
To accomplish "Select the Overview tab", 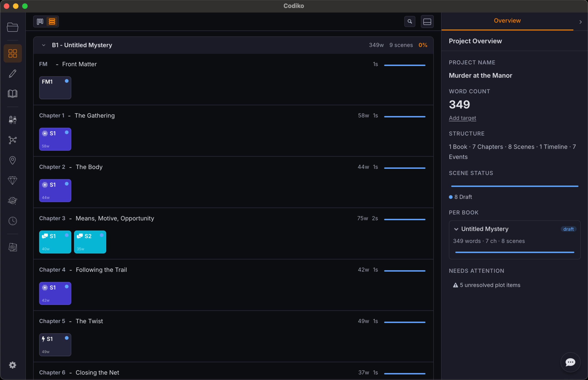I will pos(507,21).
